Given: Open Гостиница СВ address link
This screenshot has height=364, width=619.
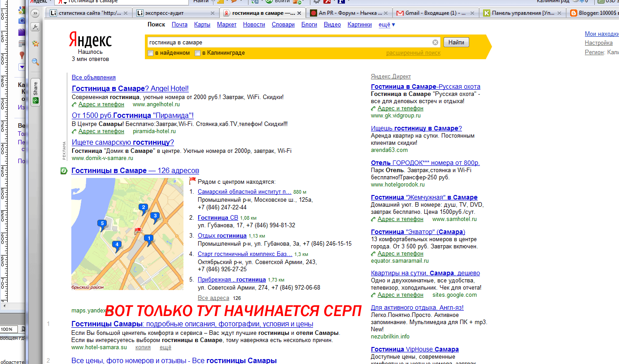Looking at the screenshot, I should point(218,218).
